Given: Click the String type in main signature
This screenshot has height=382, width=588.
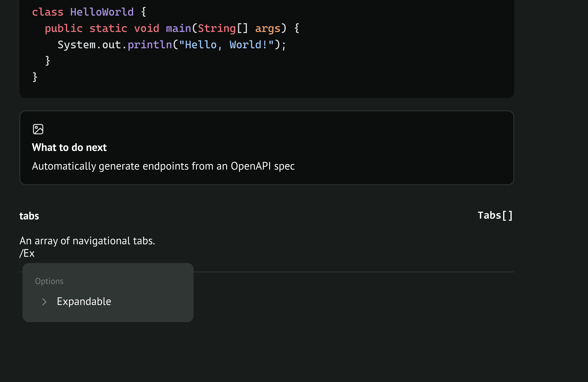Looking at the screenshot, I should (217, 28).
